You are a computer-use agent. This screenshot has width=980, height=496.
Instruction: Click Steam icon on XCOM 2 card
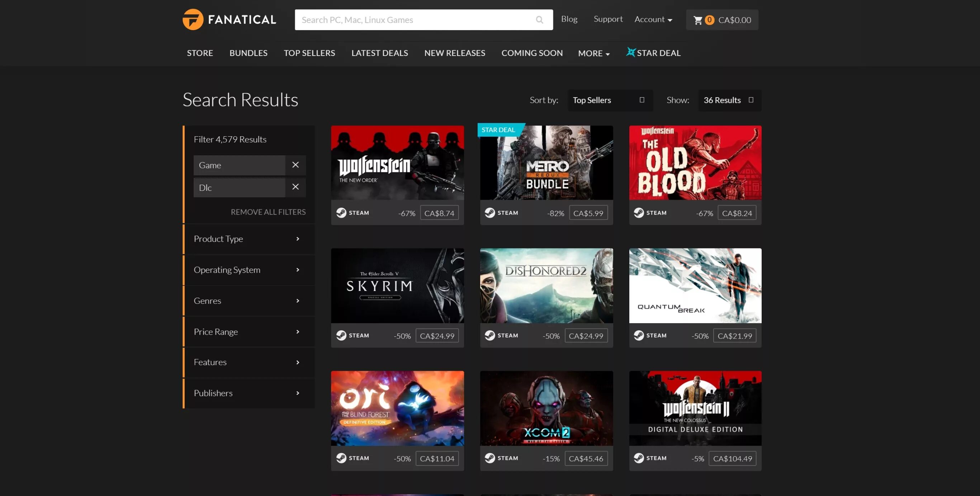[x=489, y=458]
